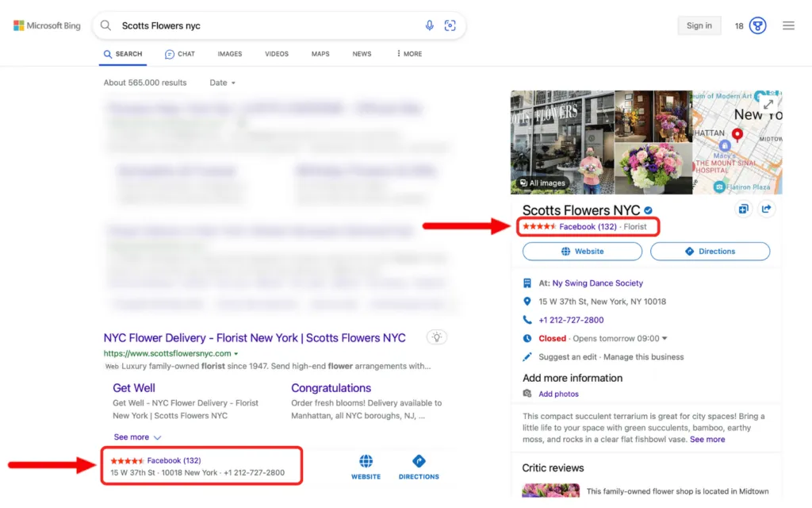Click the lightbulb insights icon
812x508 pixels.
[x=437, y=337]
